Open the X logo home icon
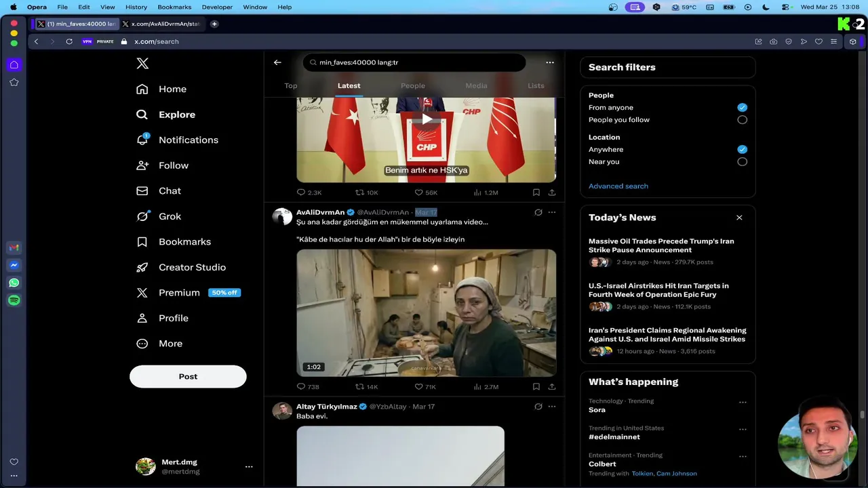The image size is (868, 488). coord(142,63)
